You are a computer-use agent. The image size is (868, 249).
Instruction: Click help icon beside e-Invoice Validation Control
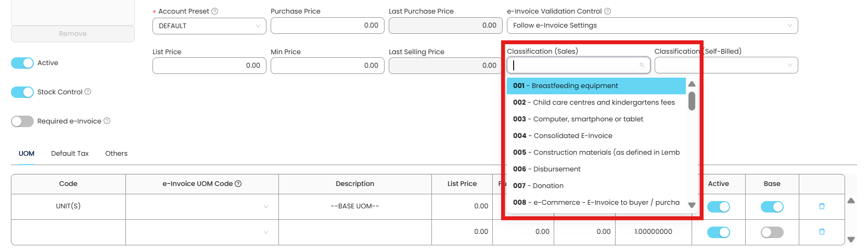[607, 11]
